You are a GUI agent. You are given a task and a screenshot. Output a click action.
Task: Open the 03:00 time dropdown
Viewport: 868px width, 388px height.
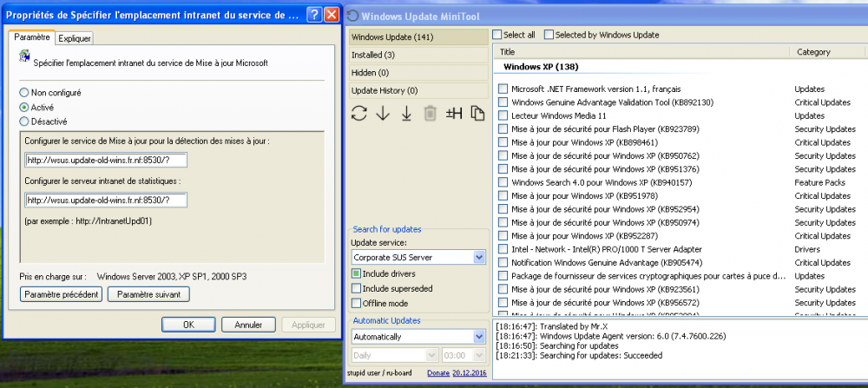477,355
